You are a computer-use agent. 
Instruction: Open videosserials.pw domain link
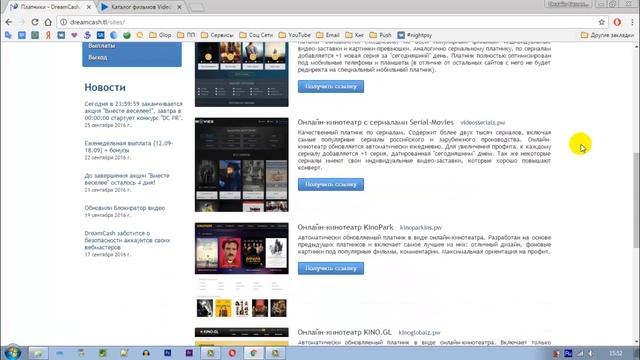click(x=483, y=122)
